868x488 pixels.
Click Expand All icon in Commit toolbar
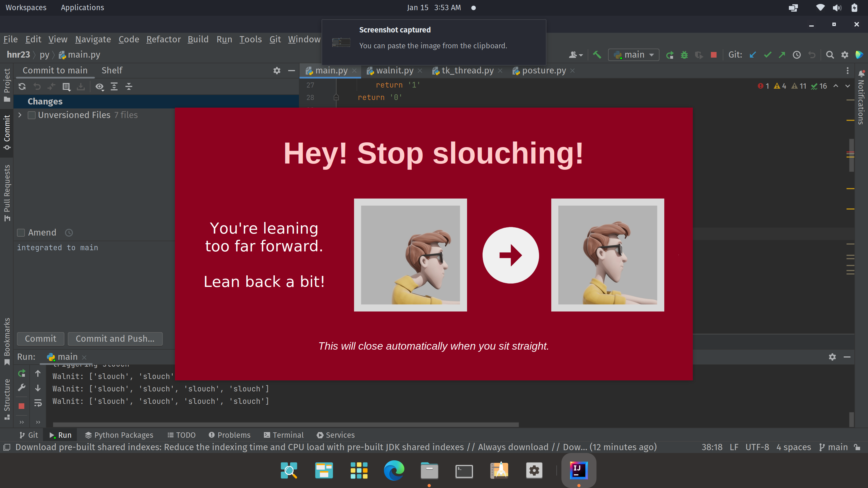click(x=114, y=86)
